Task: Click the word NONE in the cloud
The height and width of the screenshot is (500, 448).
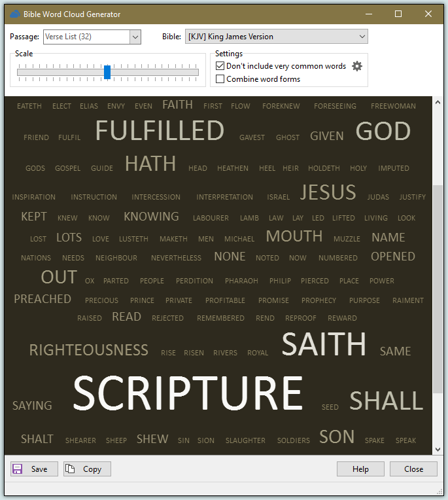Action: [230, 257]
